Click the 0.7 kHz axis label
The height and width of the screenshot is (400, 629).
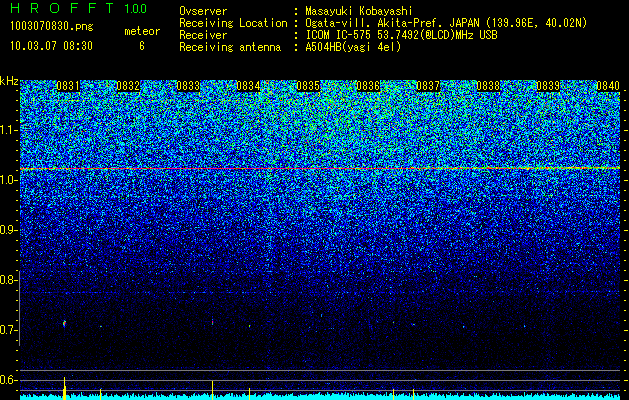(x=9, y=330)
